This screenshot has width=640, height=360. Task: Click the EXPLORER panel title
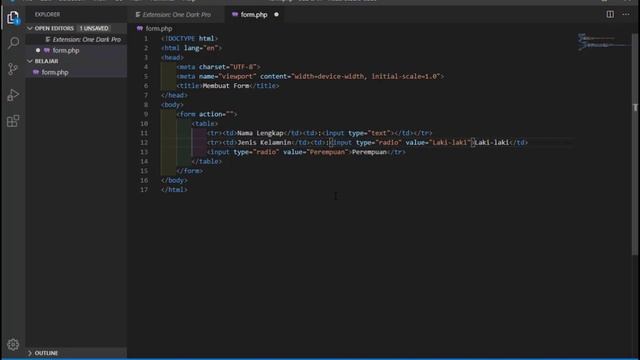click(47, 14)
